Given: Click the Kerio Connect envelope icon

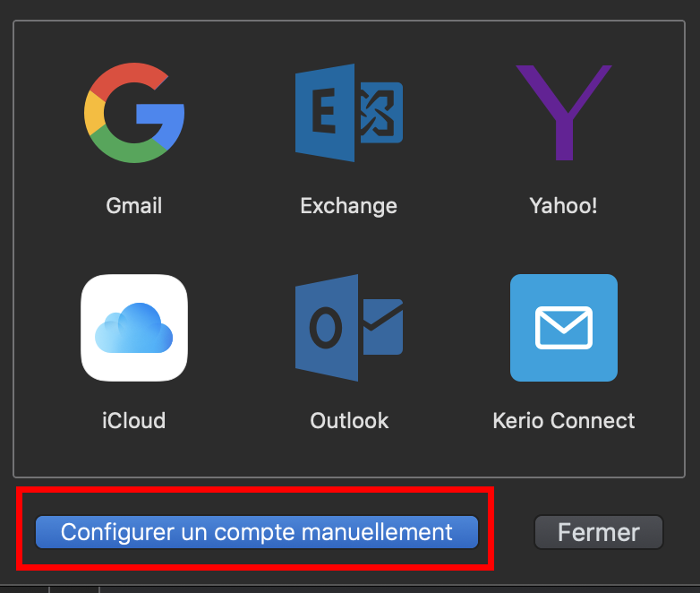Looking at the screenshot, I should coord(563,328).
